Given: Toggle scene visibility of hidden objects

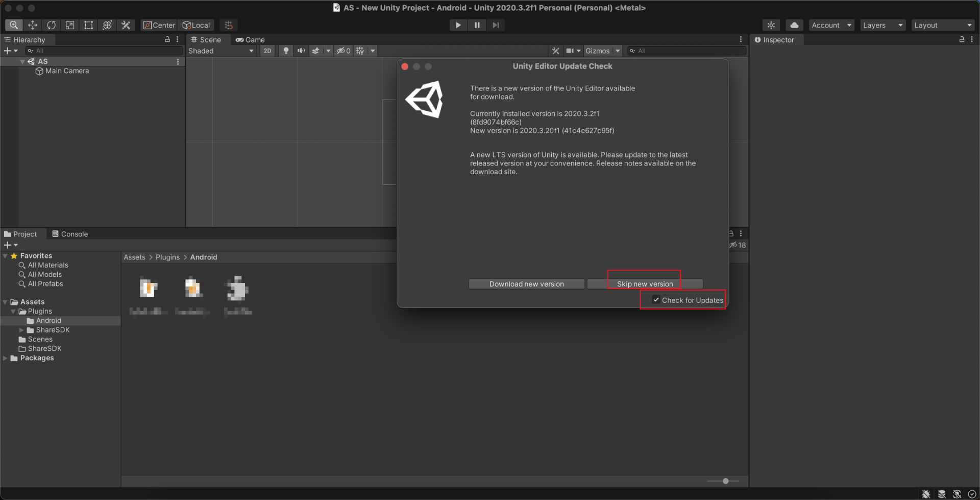Looking at the screenshot, I should click(344, 51).
